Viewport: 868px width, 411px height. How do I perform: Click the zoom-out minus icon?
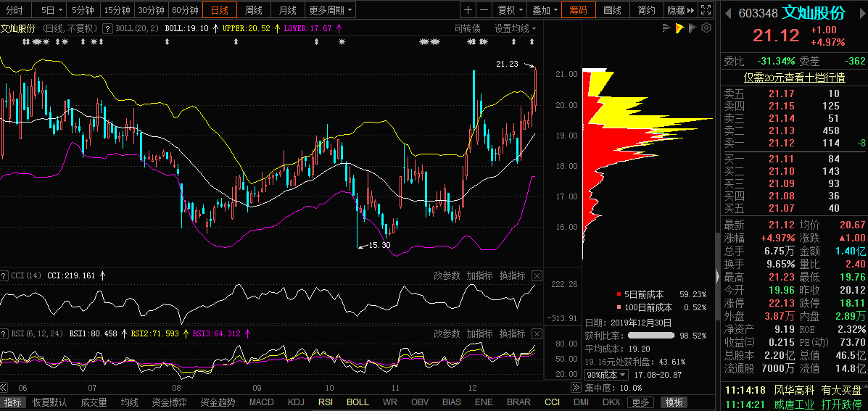click(484, 10)
